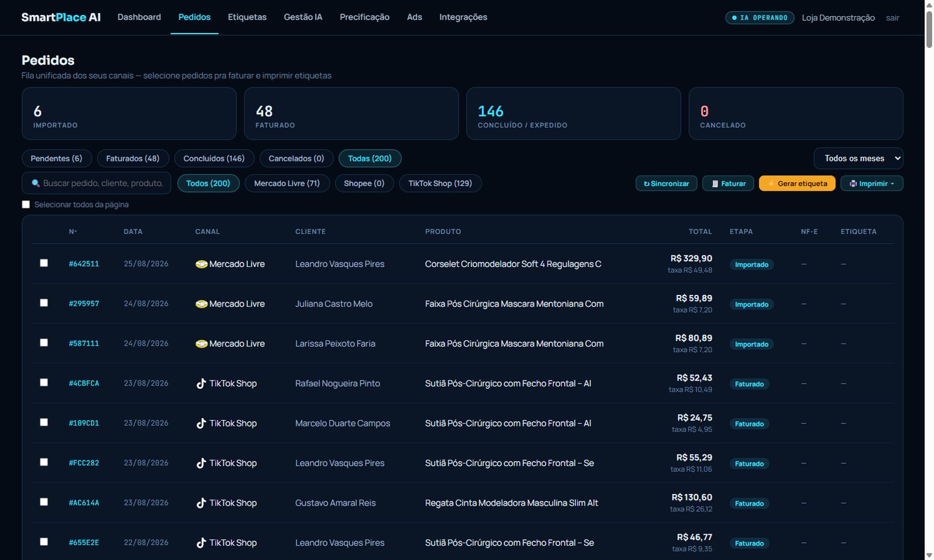Click the invoice icon on Faturar
The width and height of the screenshot is (934, 560).
pos(715,184)
